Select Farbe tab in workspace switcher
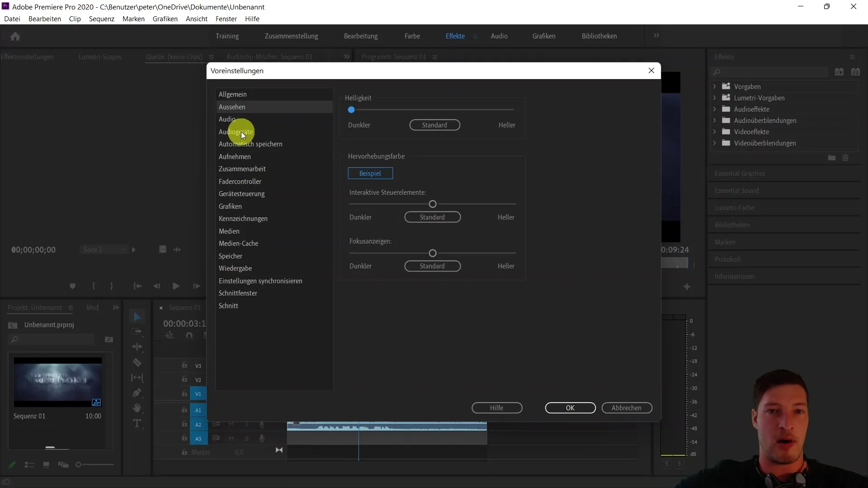 [412, 36]
